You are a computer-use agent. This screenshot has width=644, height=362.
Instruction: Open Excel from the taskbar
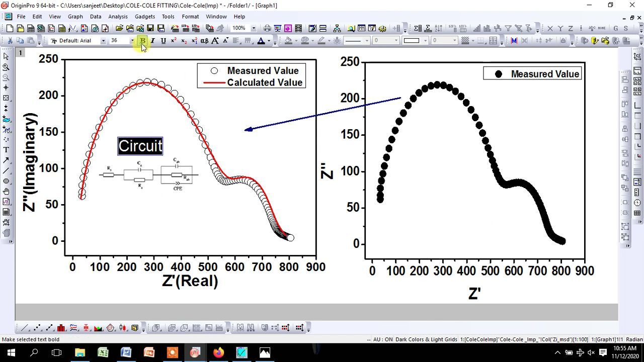(x=103, y=352)
